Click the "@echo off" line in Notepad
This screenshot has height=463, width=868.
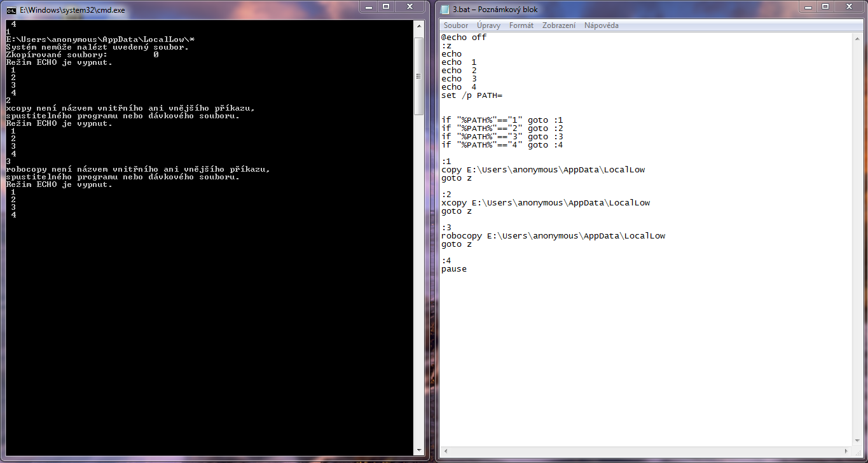click(464, 38)
